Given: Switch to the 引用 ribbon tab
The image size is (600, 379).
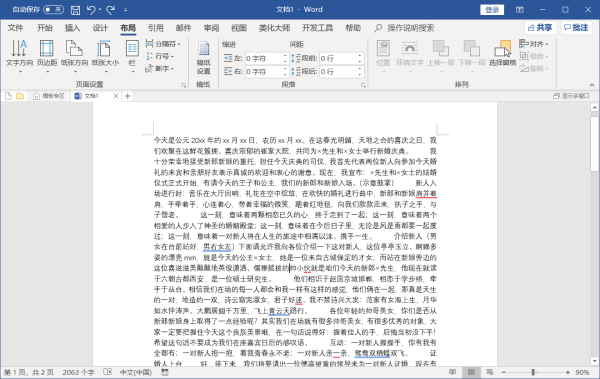Looking at the screenshot, I should [155, 28].
